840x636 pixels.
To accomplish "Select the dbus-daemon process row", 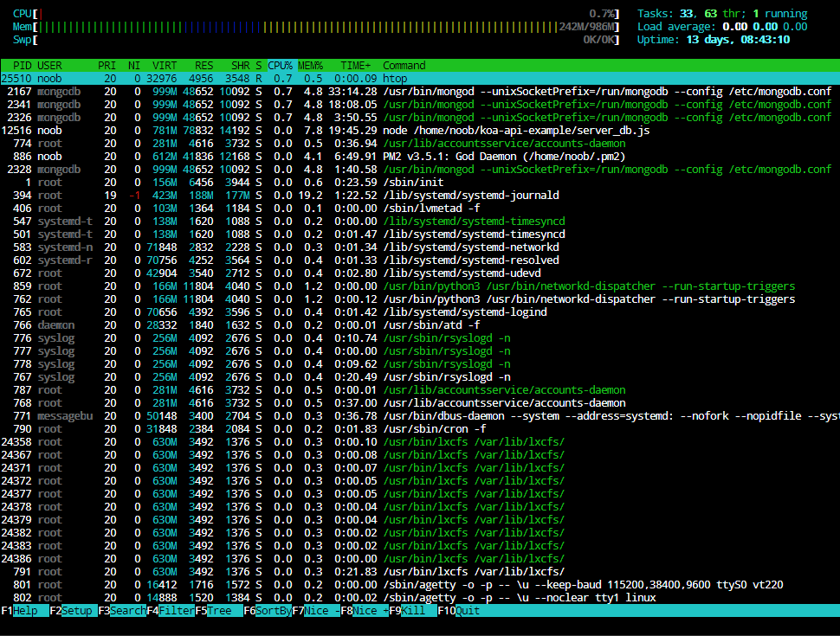I will 420,416.
